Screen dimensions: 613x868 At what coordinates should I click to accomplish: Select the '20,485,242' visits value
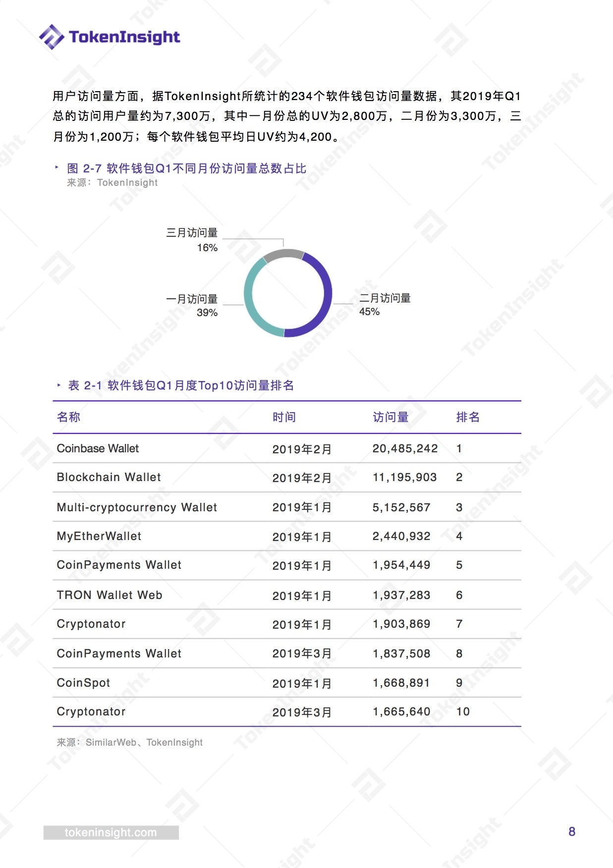click(405, 448)
